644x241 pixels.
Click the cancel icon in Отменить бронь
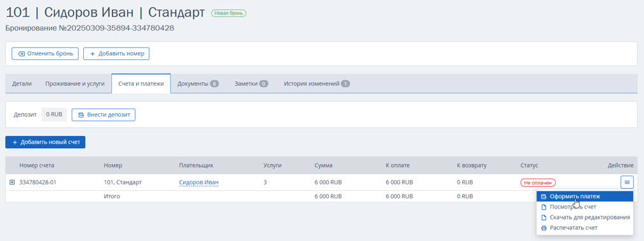22,54
